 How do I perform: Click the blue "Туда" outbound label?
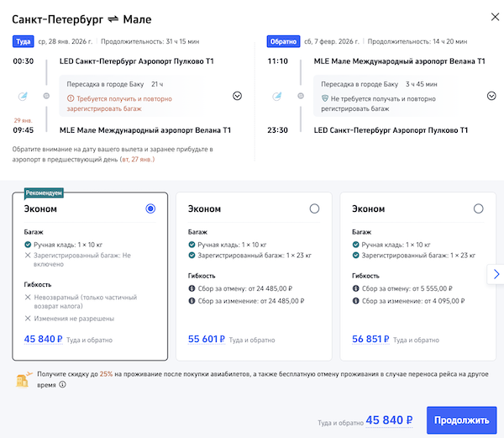coord(23,40)
